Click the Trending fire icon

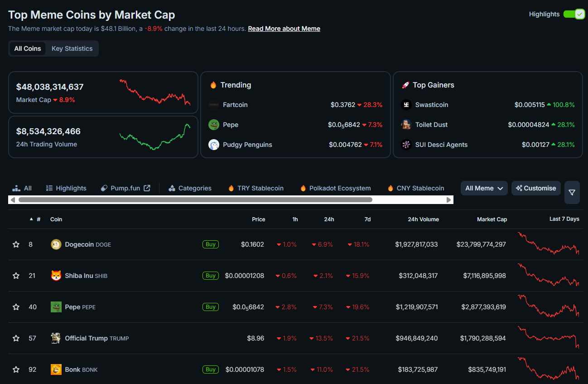[x=213, y=85]
